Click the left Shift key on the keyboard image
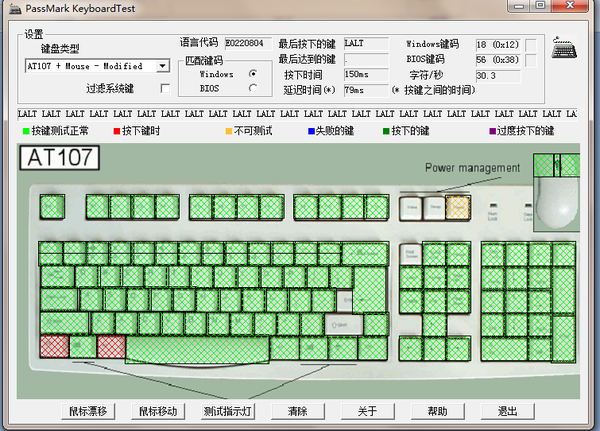Screen dimensions: 600x431 [x=64, y=323]
